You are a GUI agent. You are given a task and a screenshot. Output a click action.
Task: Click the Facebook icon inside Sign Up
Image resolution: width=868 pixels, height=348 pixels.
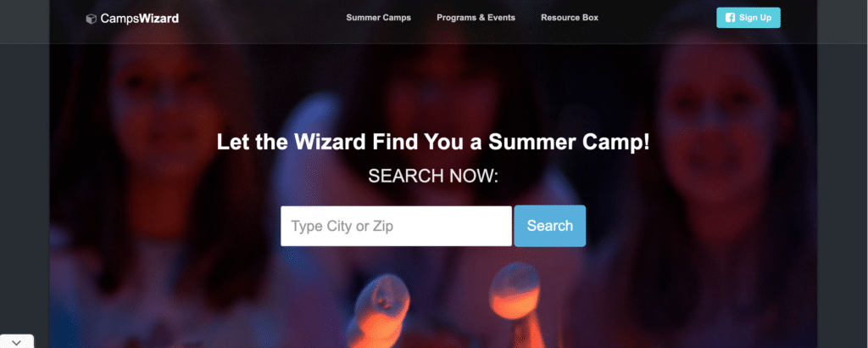[730, 18]
